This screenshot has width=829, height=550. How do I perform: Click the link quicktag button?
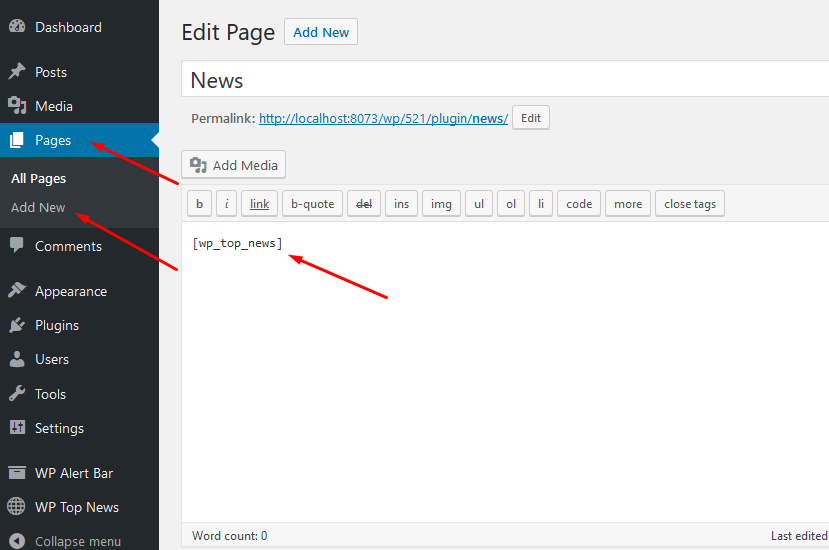(260, 204)
